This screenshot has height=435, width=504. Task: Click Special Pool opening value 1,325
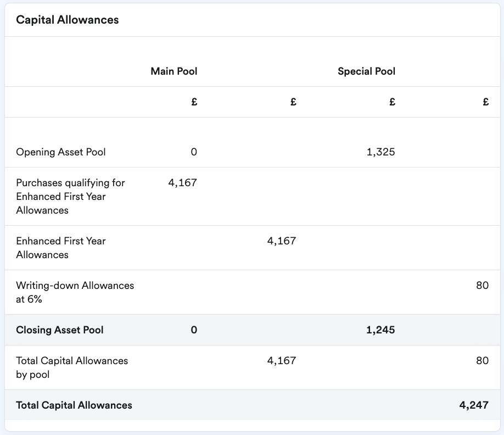pyautogui.click(x=380, y=152)
